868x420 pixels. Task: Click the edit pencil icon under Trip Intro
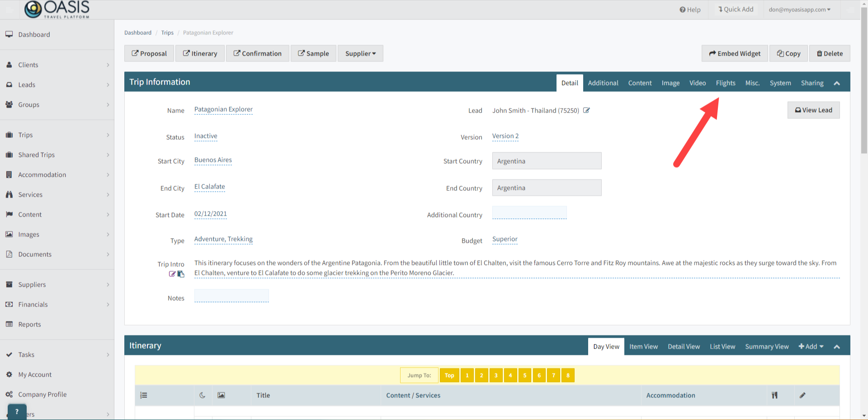coord(172,274)
